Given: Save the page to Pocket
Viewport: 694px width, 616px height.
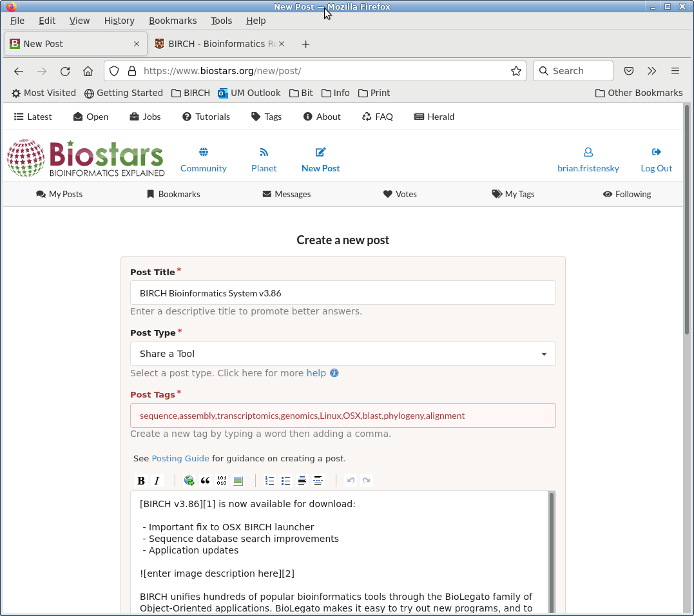Looking at the screenshot, I should pos(629,72).
